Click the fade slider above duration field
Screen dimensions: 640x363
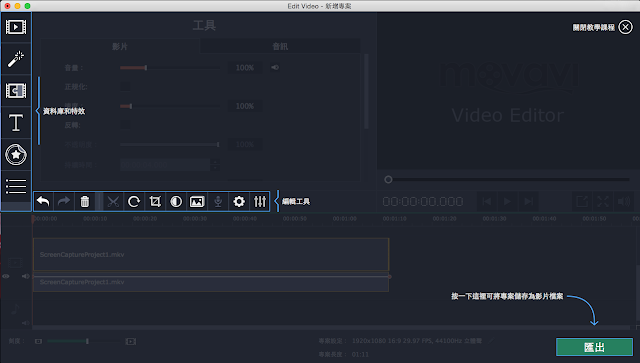(169, 145)
